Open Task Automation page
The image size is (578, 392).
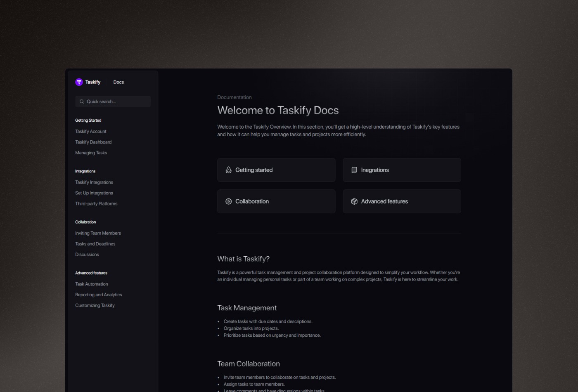click(x=92, y=284)
